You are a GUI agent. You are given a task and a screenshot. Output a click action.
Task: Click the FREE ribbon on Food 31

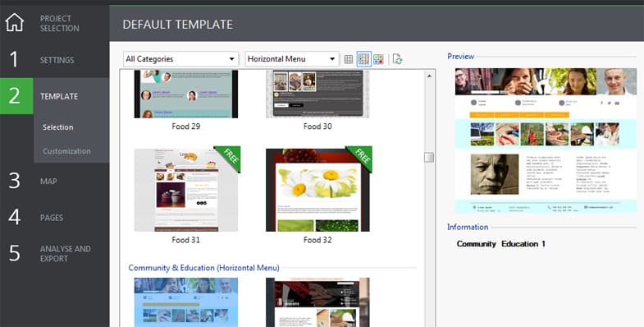(229, 157)
